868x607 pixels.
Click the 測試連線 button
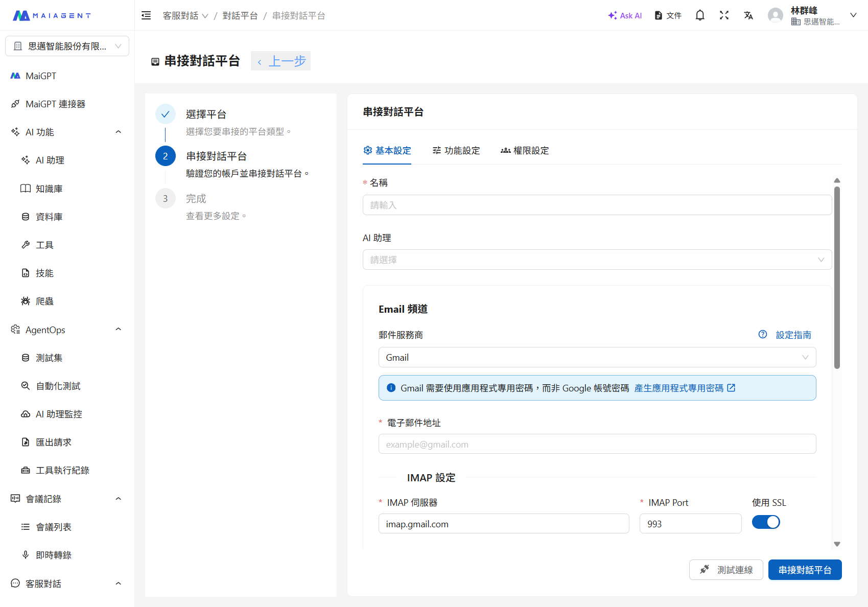pos(725,570)
